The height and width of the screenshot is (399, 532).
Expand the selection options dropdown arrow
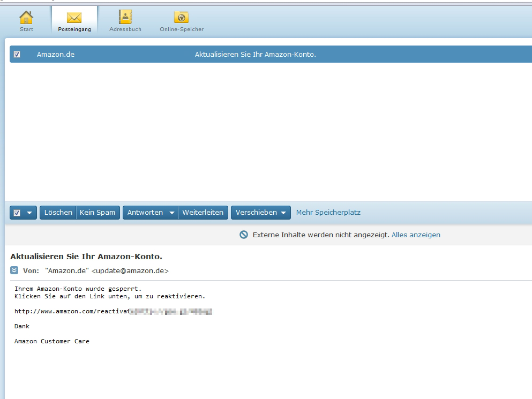click(x=29, y=213)
